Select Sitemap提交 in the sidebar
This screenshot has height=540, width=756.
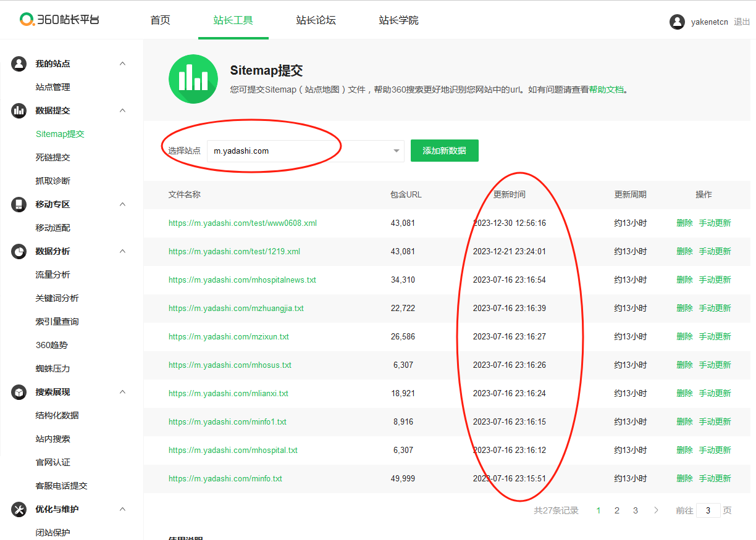[60, 134]
